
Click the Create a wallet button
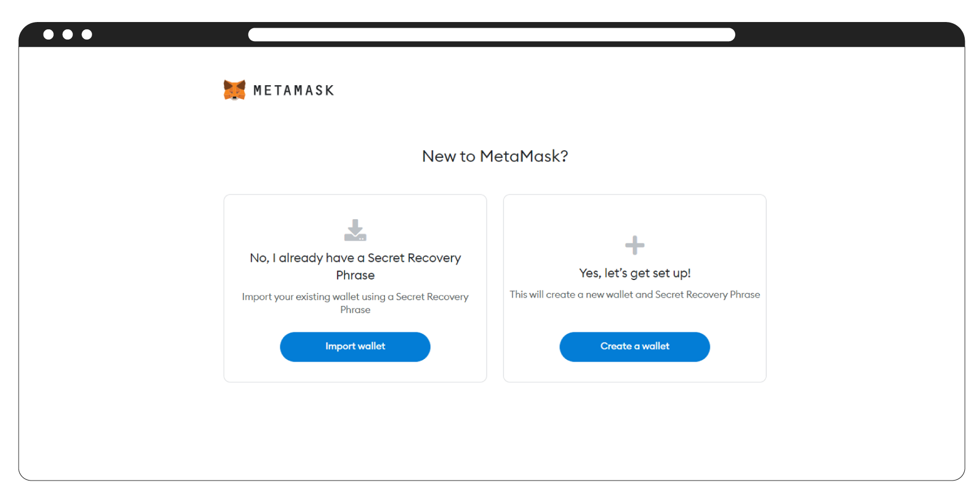(634, 347)
